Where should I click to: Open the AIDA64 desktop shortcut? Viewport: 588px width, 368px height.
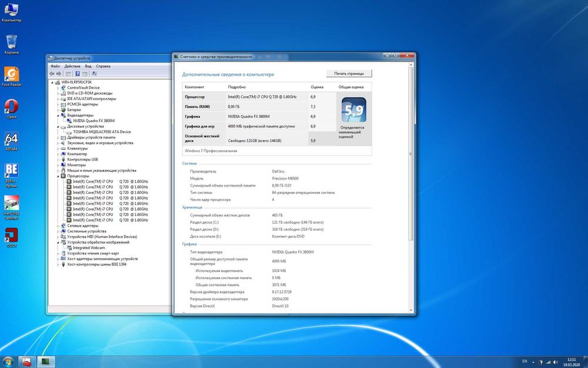click(11, 141)
